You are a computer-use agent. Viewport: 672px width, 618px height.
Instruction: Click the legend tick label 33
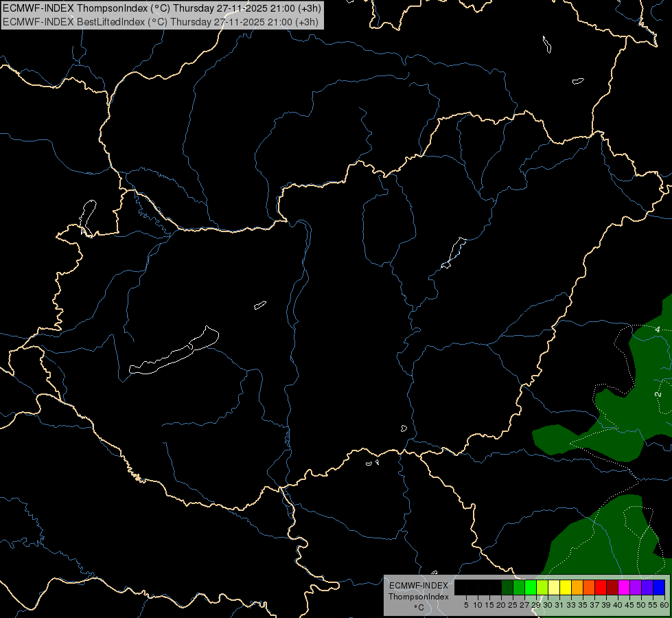tap(571, 605)
